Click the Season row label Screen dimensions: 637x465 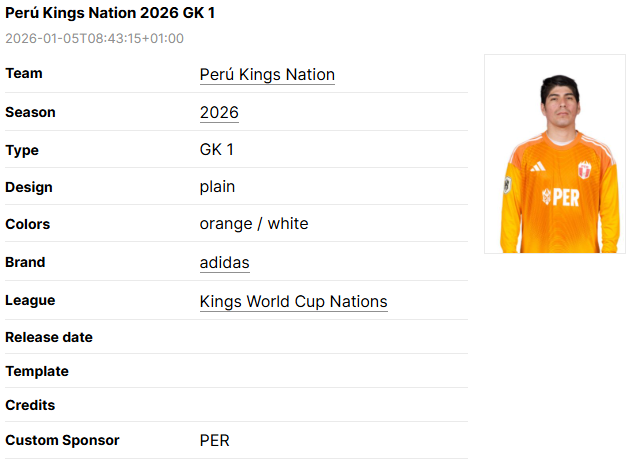[x=30, y=112]
